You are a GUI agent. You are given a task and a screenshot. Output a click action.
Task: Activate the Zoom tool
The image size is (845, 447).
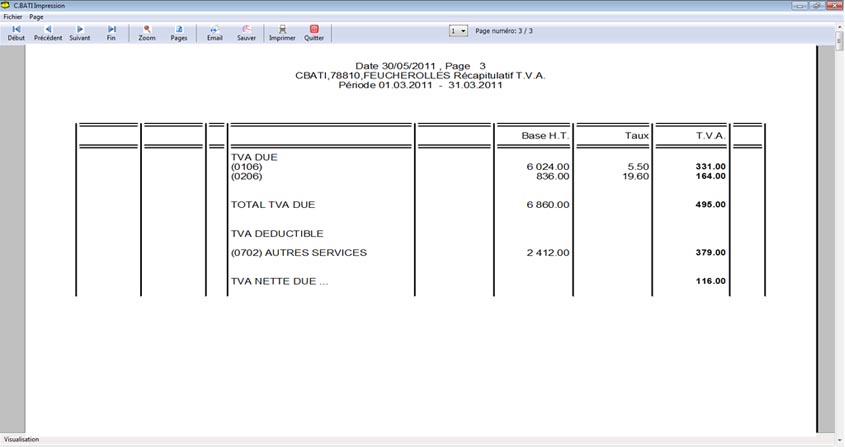coord(147,33)
